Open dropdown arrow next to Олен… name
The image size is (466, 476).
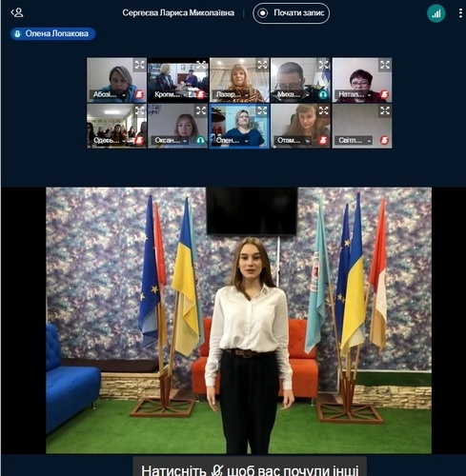pos(246,141)
